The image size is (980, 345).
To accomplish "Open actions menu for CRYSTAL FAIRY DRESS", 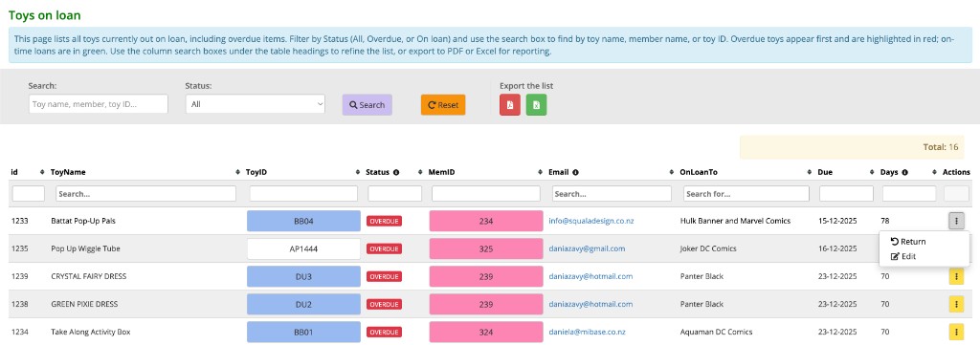I will [x=957, y=276].
